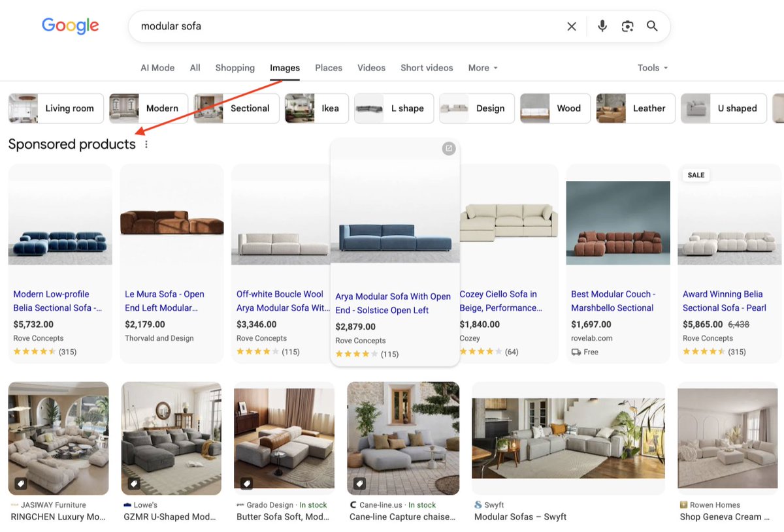The height and width of the screenshot is (532, 784).
Task: Filter by L shape chip
Action: (x=394, y=108)
